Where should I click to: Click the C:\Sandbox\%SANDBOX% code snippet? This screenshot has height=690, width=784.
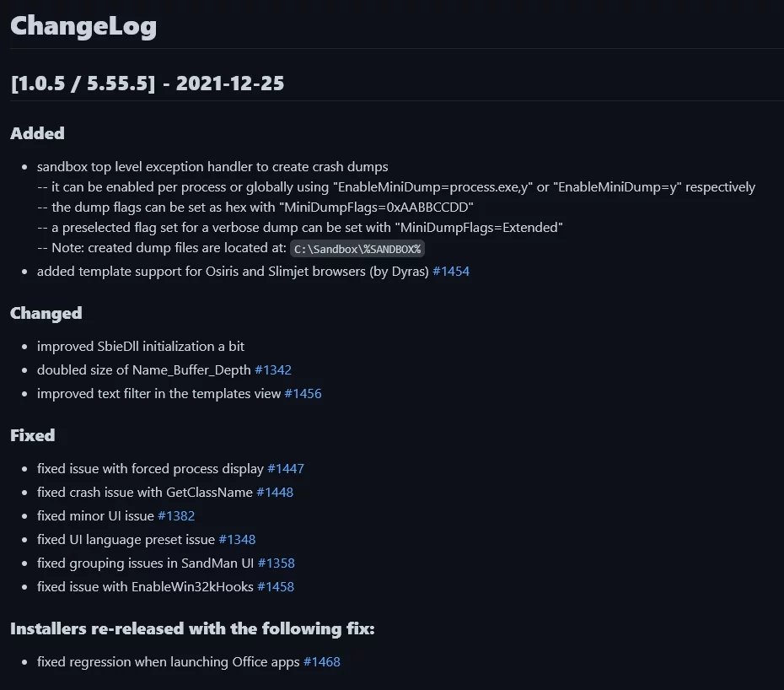point(357,249)
